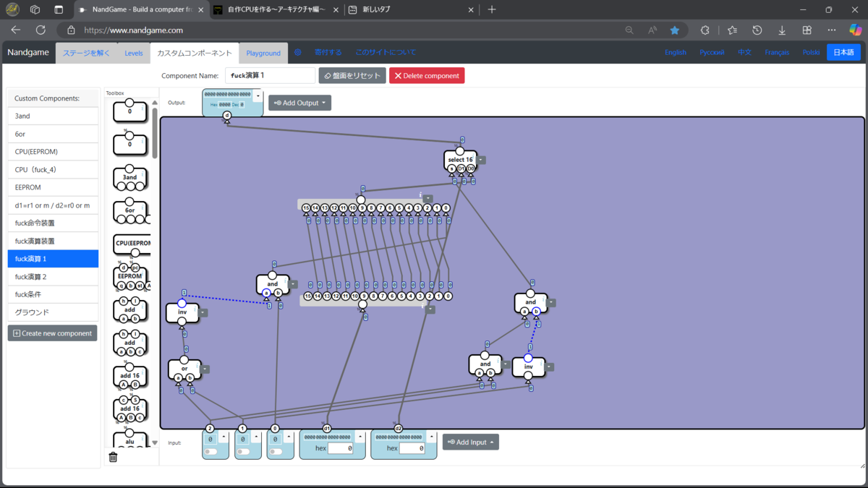The width and height of the screenshot is (868, 488).
Task: Open the dropdown on the lower 16-bit bundler bar
Action: (430, 309)
